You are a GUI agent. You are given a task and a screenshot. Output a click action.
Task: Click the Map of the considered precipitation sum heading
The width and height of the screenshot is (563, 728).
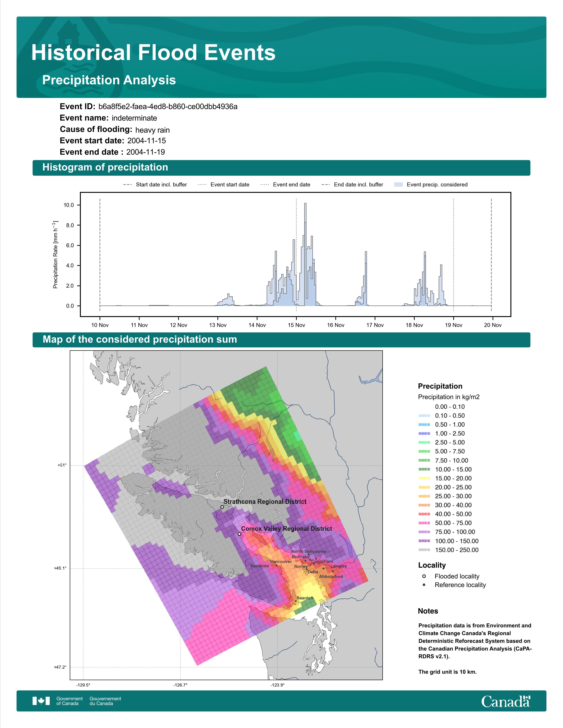click(140, 339)
